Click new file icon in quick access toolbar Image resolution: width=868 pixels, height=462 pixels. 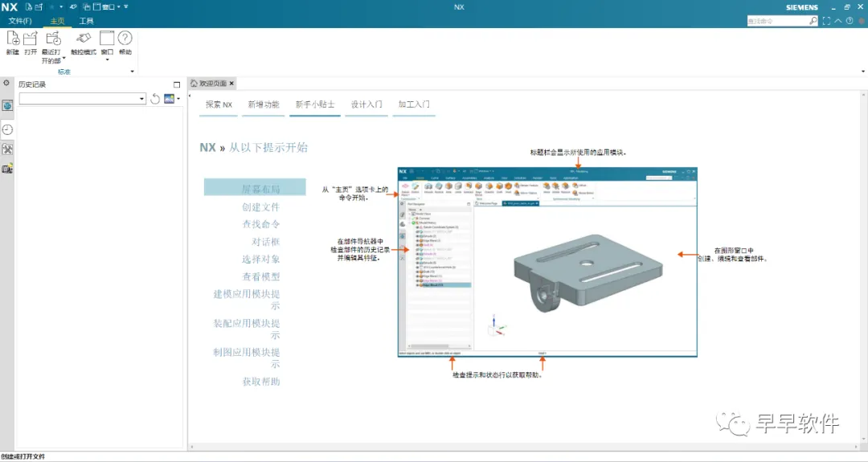point(29,7)
